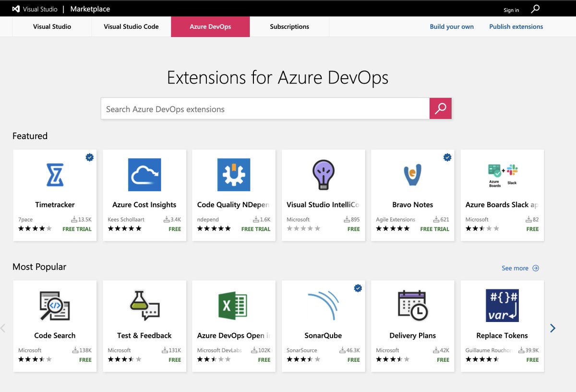Click the 138K download count
This screenshot has width=576, height=392.
click(x=85, y=350)
